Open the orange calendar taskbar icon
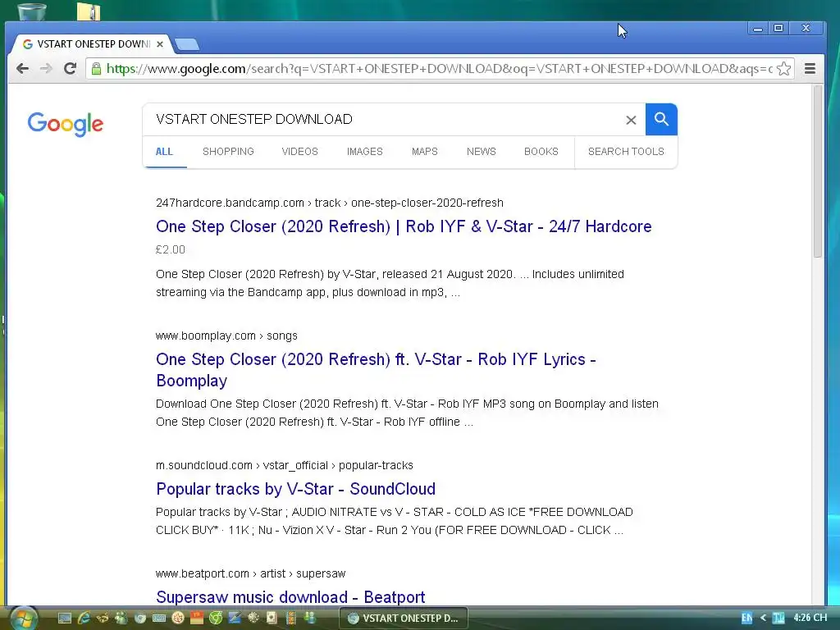 tap(197, 619)
